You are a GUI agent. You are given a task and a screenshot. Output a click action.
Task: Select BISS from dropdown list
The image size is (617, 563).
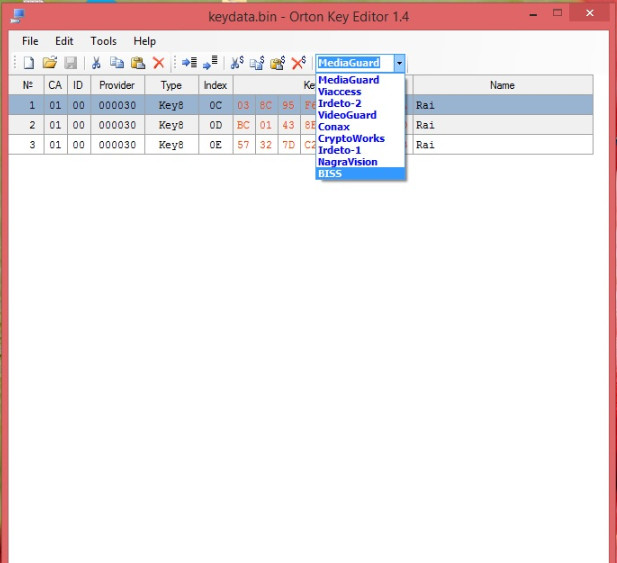[360, 174]
